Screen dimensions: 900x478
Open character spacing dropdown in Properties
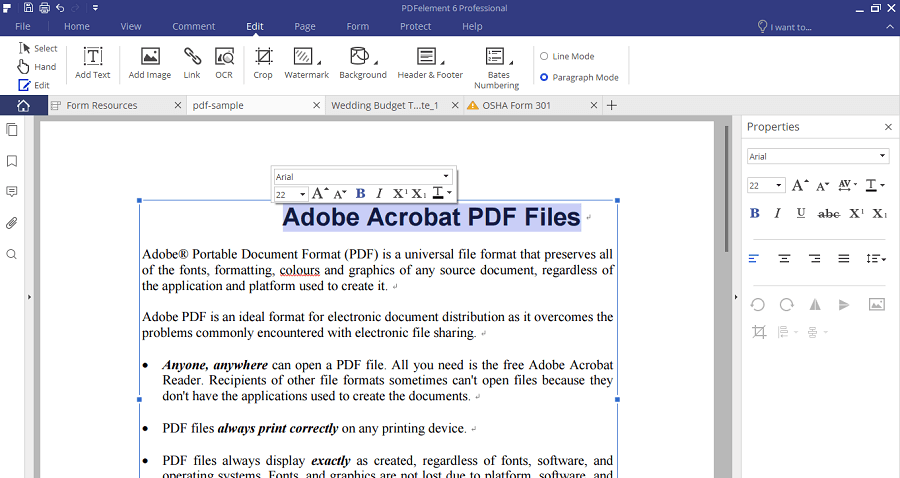[847, 185]
